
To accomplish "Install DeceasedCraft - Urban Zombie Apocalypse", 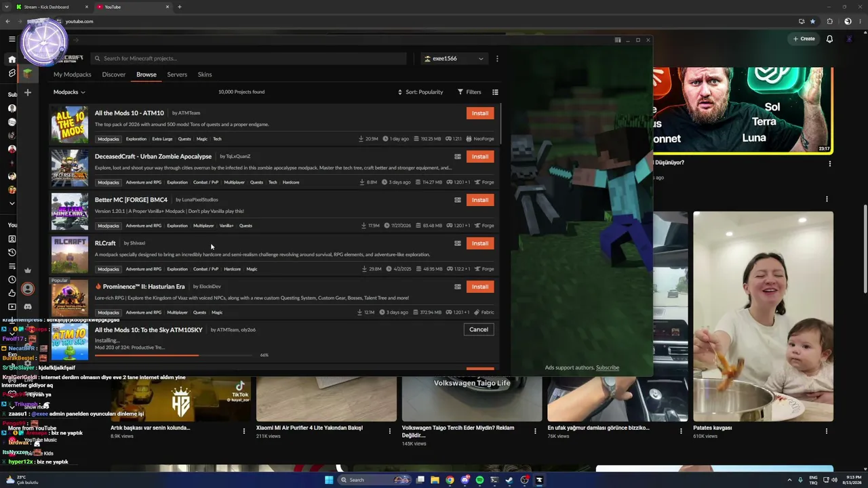I will pyautogui.click(x=480, y=157).
